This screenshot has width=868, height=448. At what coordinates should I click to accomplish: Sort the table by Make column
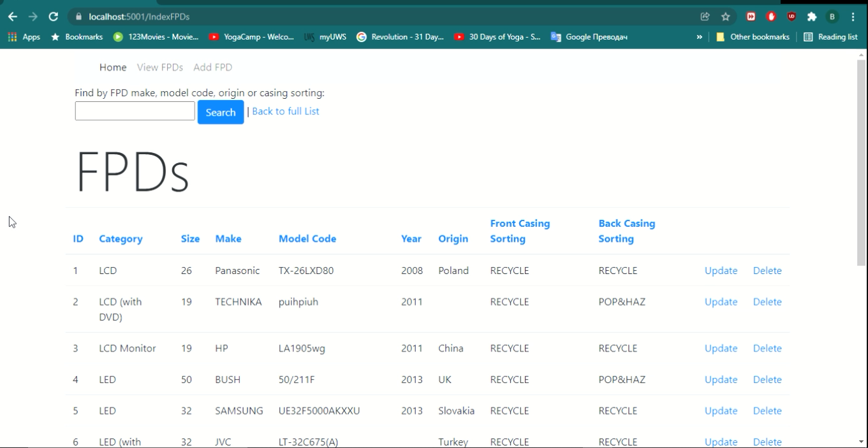[x=228, y=239]
